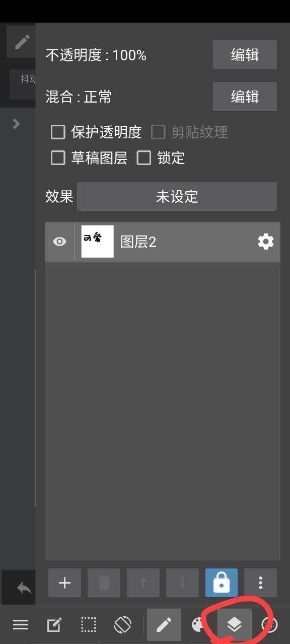Tick the 锁定 checkbox
Image resolution: width=290 pixels, height=644 pixels.
(144, 158)
